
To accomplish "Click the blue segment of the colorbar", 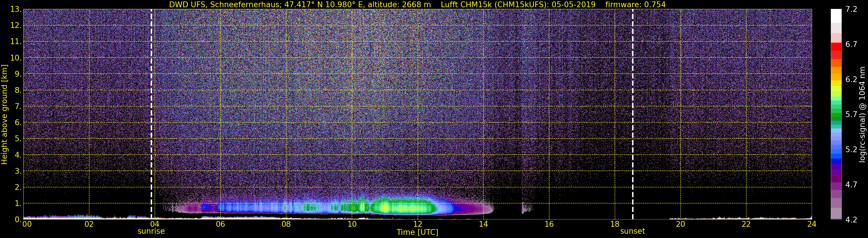I will [x=836, y=161].
